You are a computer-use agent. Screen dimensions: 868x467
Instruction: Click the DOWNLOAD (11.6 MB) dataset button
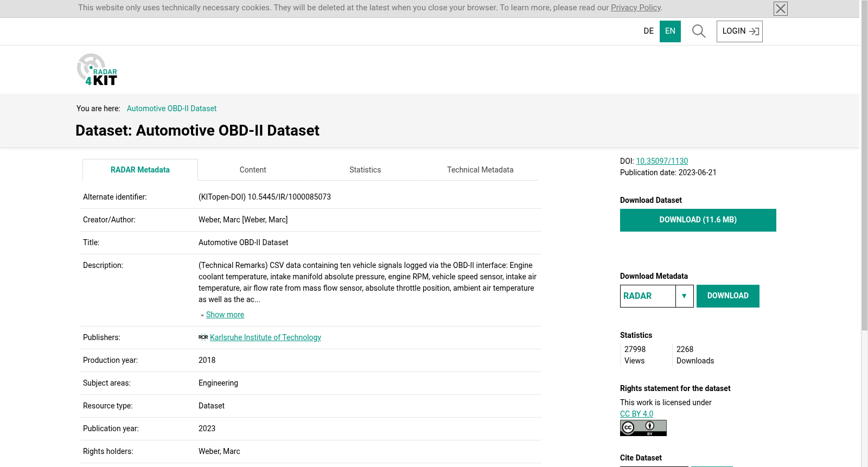coord(698,220)
